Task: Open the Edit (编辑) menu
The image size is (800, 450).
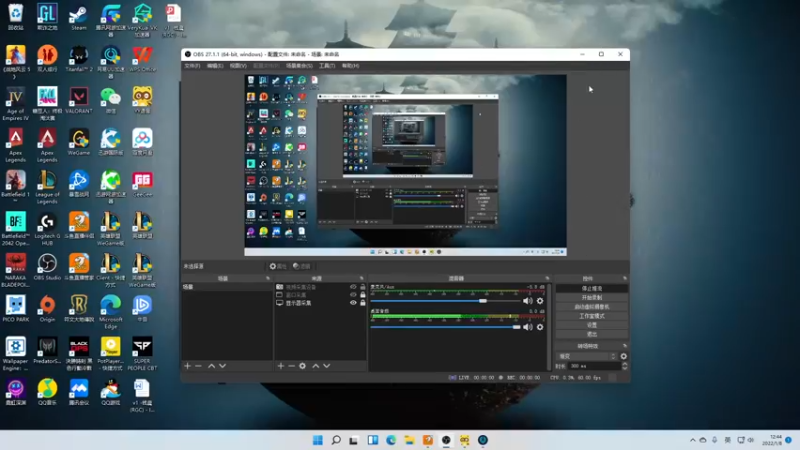Action: click(x=215, y=66)
